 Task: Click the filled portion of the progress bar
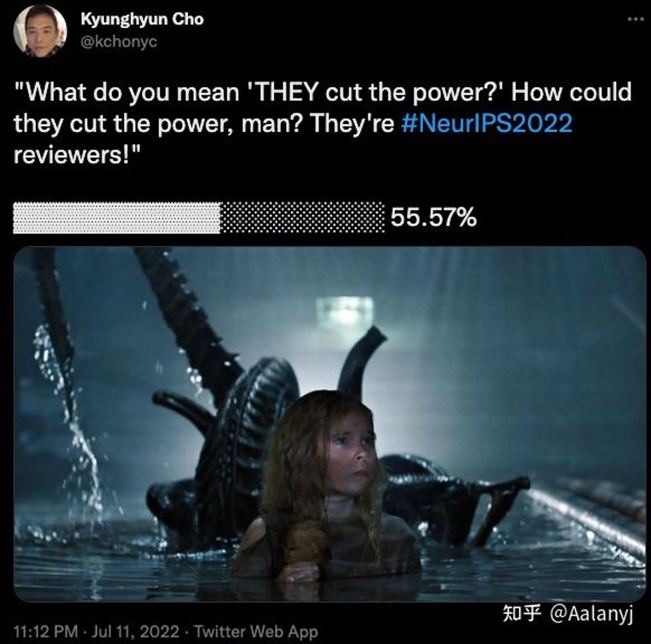point(117,218)
